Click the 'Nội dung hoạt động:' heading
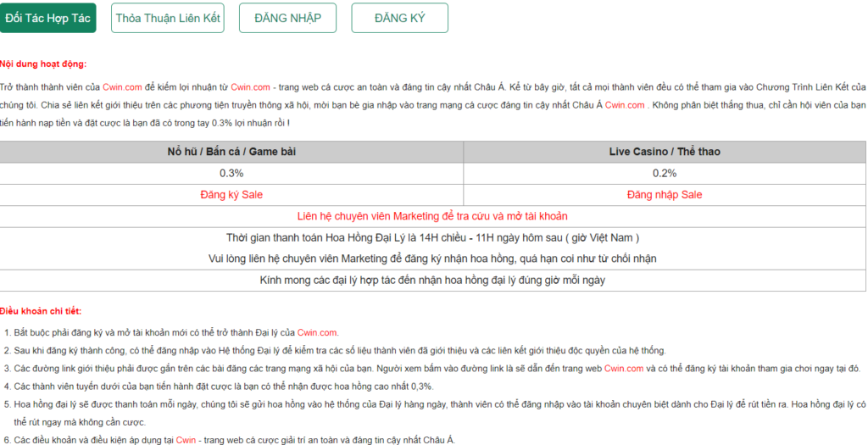This screenshot has height=445, width=868. tap(43, 64)
